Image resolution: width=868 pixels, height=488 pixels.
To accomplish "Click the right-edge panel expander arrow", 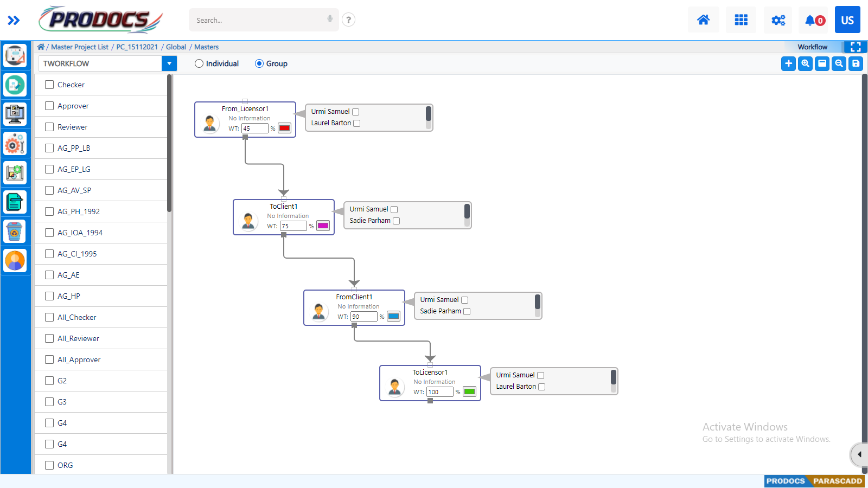I will coord(860,455).
